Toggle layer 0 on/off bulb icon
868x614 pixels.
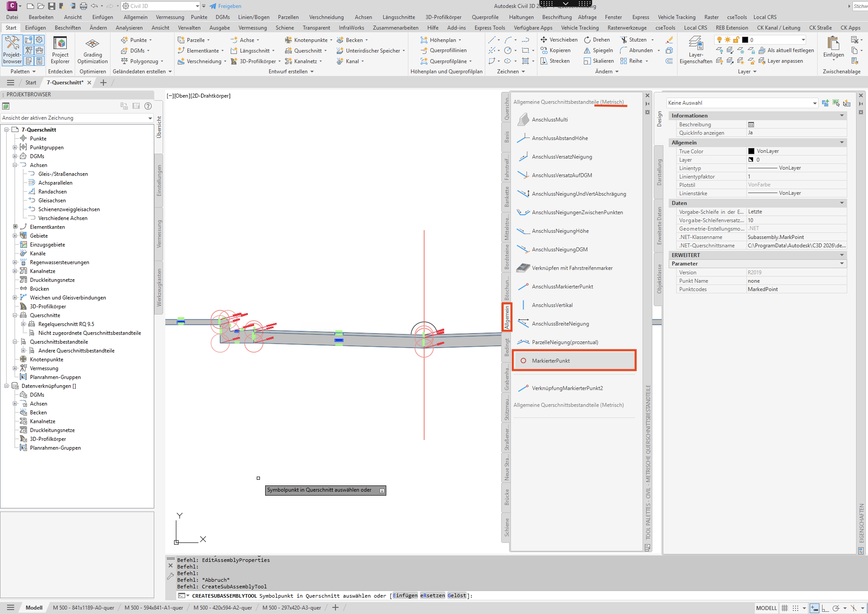point(720,40)
